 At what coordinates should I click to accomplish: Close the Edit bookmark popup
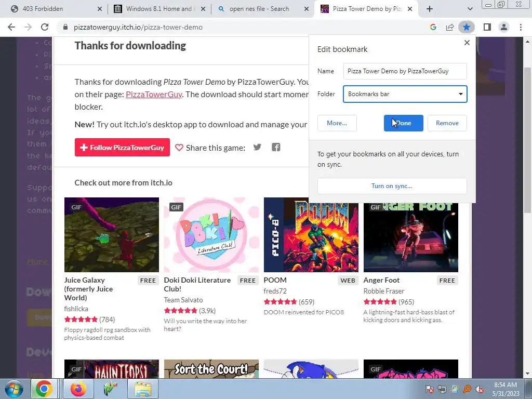click(x=467, y=43)
